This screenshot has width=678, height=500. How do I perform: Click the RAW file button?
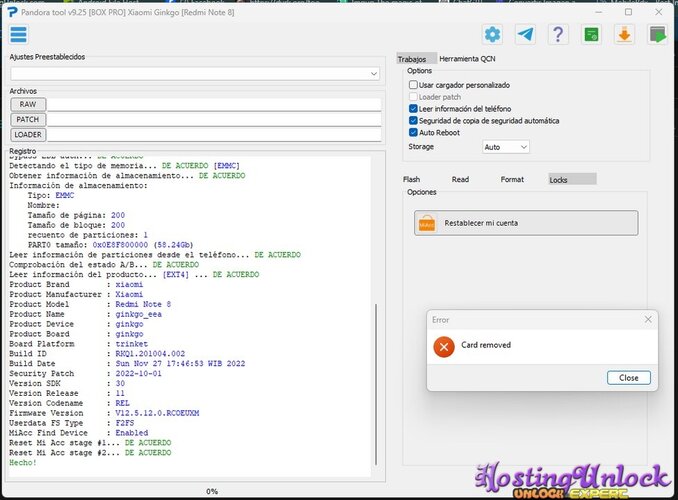(28, 104)
